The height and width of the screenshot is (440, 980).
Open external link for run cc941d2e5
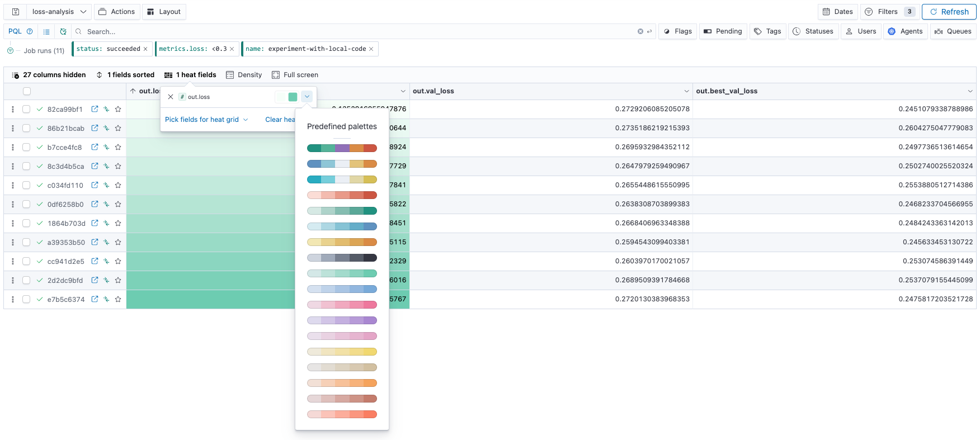(95, 261)
